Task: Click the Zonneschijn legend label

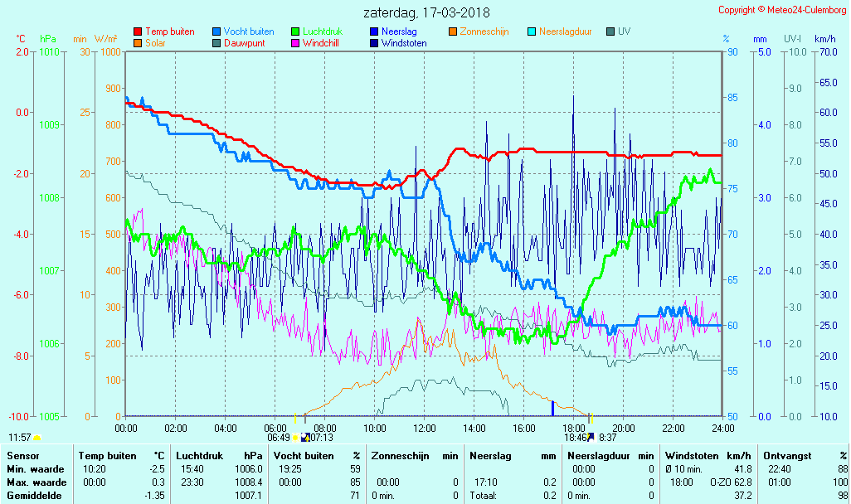Action: pos(484,31)
